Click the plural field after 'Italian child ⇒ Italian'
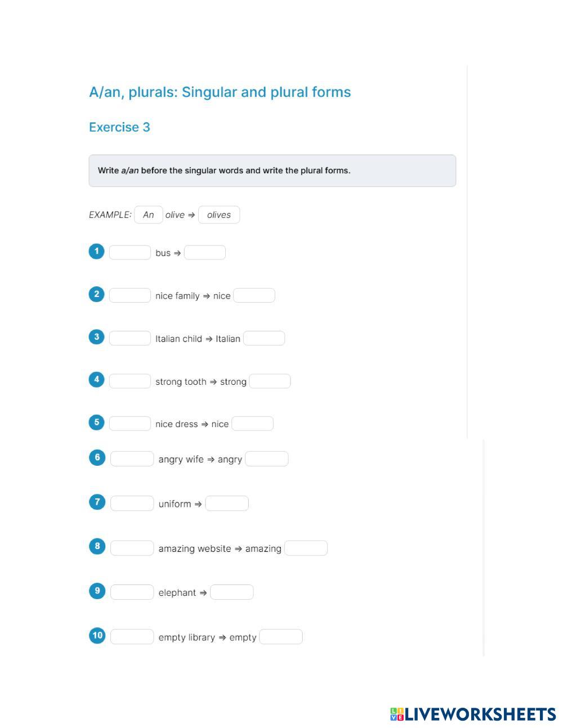The width and height of the screenshot is (563, 728). click(x=264, y=338)
